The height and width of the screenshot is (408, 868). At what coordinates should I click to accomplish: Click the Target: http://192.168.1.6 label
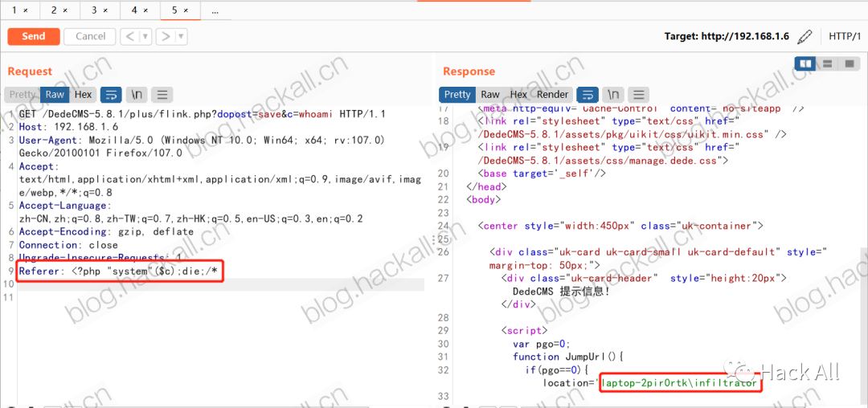(727, 36)
